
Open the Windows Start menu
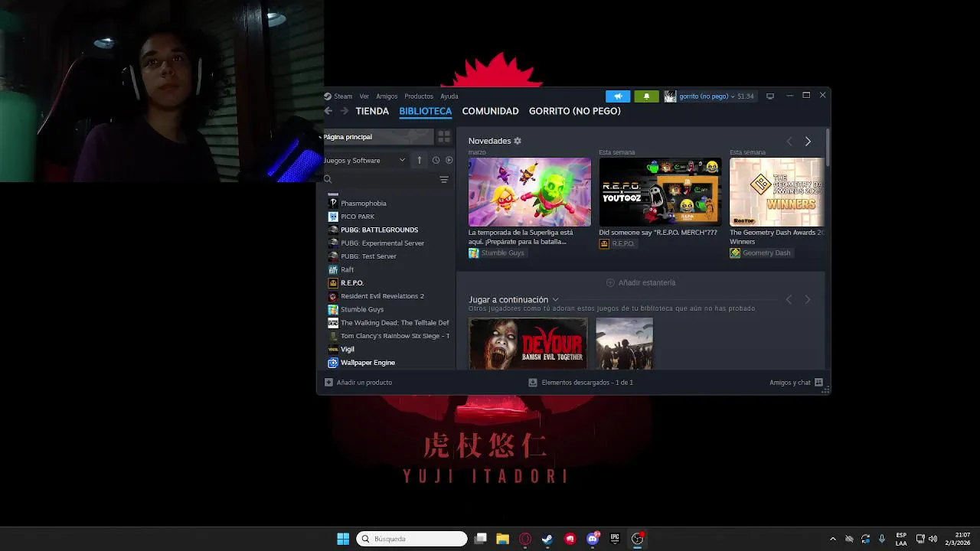pos(343,539)
